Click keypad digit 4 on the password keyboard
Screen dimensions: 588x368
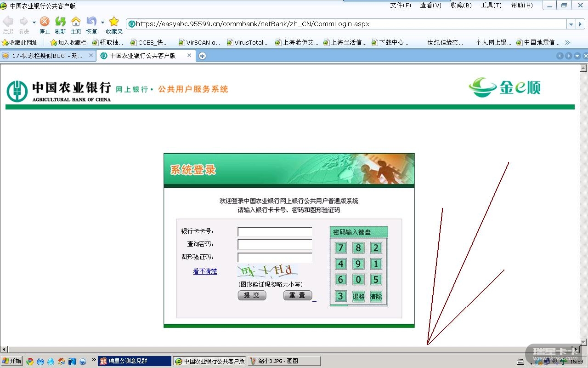tap(340, 264)
